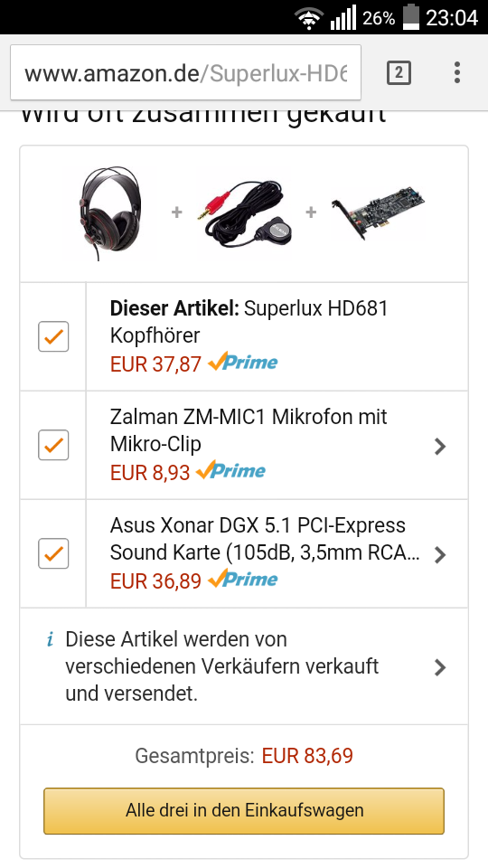The image size is (488, 868).
Task: Open the Zalman ZM-MIC1 Mikrofon product link
Action: (249, 430)
